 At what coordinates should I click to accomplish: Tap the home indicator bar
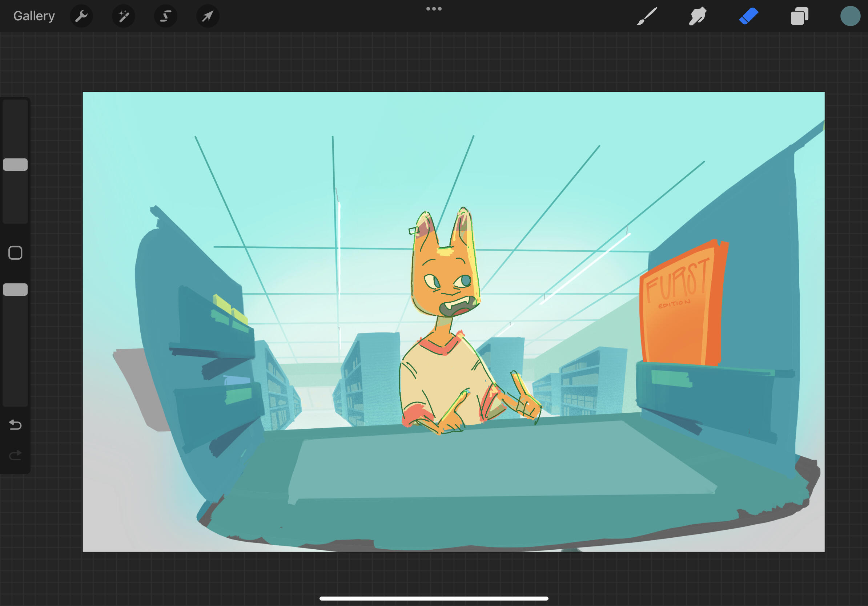point(434,598)
